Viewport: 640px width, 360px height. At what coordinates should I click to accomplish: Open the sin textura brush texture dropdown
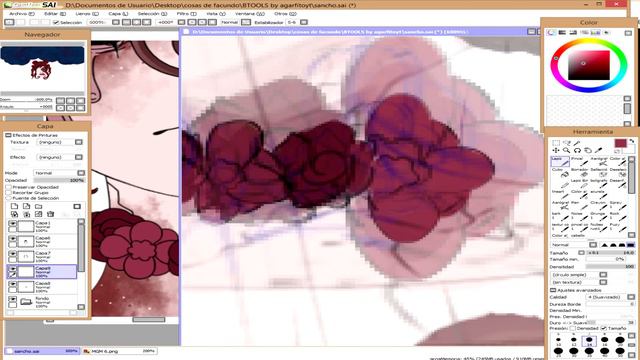click(x=603, y=282)
